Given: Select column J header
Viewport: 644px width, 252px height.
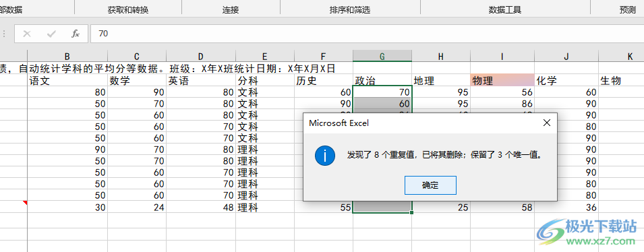Looking at the screenshot, I should pos(566,57).
